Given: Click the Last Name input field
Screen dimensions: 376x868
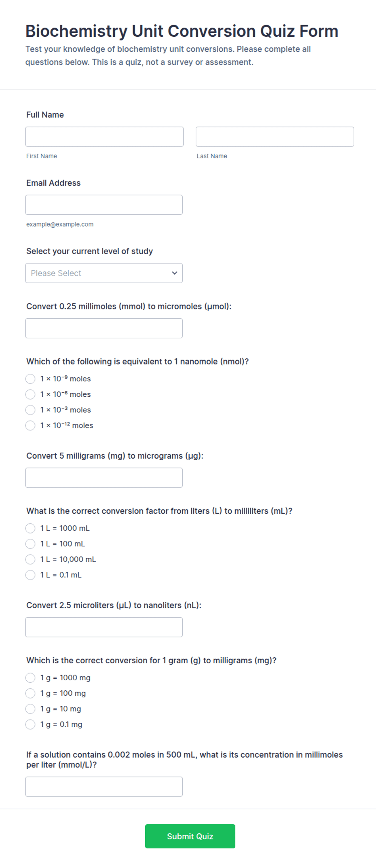Looking at the screenshot, I should pyautogui.click(x=275, y=137).
